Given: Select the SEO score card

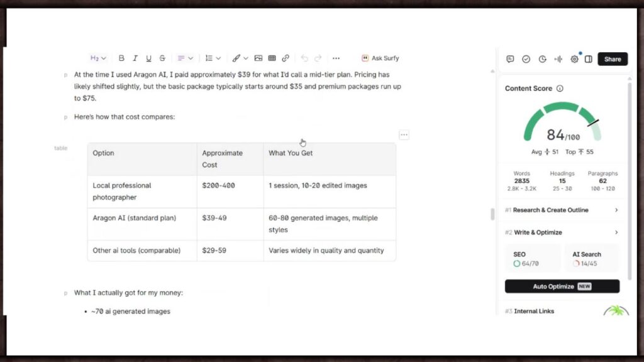Looking at the screenshot, I should click(x=532, y=258).
